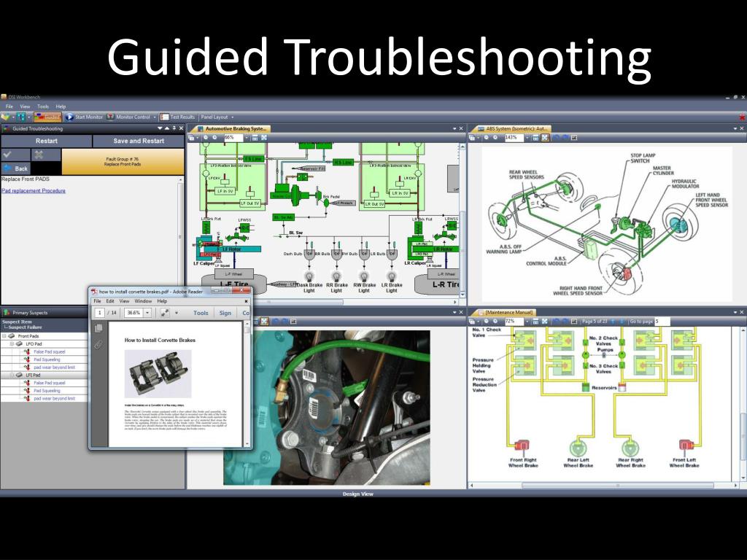Click the 72% zoom field in Maintenance Manual
747x560 pixels.
513,322
